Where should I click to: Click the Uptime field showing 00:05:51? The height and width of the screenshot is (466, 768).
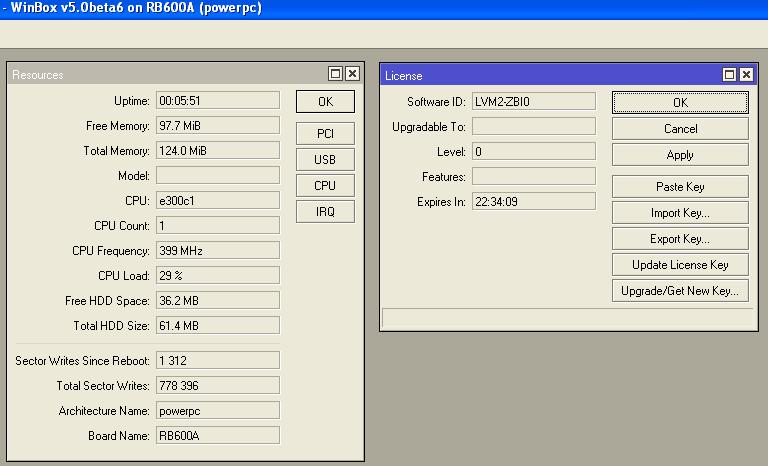[x=218, y=100]
